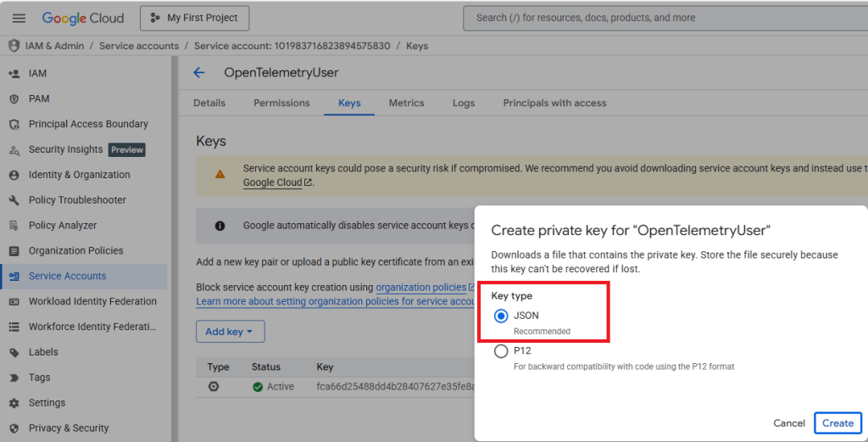Click the back arrow beside OpenTelemetryUser
This screenshot has width=868, height=442.
point(199,73)
